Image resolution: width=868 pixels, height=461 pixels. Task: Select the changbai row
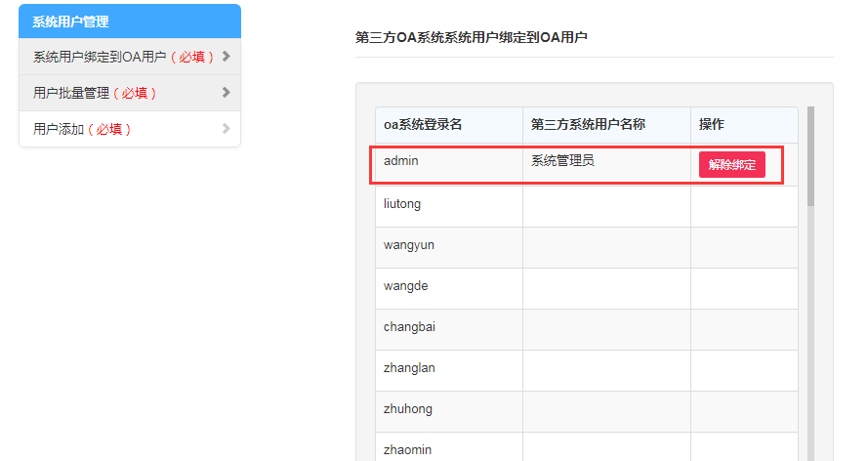coord(409,327)
